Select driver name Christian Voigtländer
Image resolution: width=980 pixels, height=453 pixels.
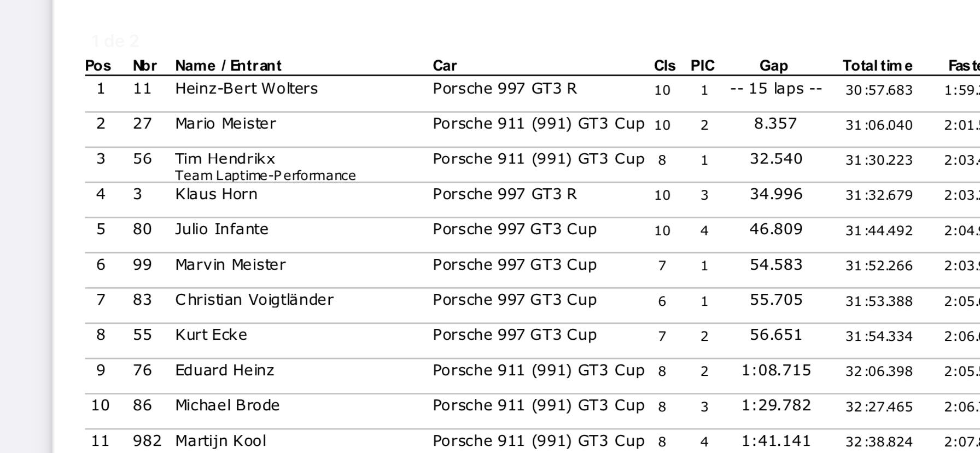[254, 300]
